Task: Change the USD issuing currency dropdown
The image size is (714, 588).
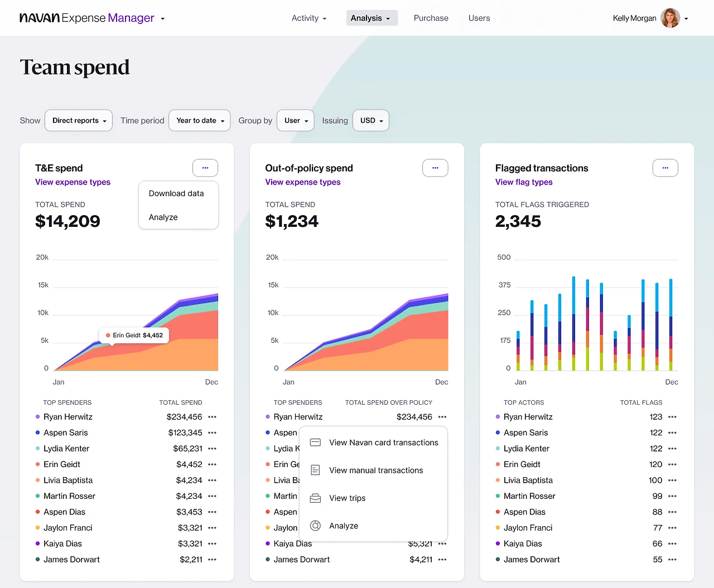Action: (x=371, y=120)
